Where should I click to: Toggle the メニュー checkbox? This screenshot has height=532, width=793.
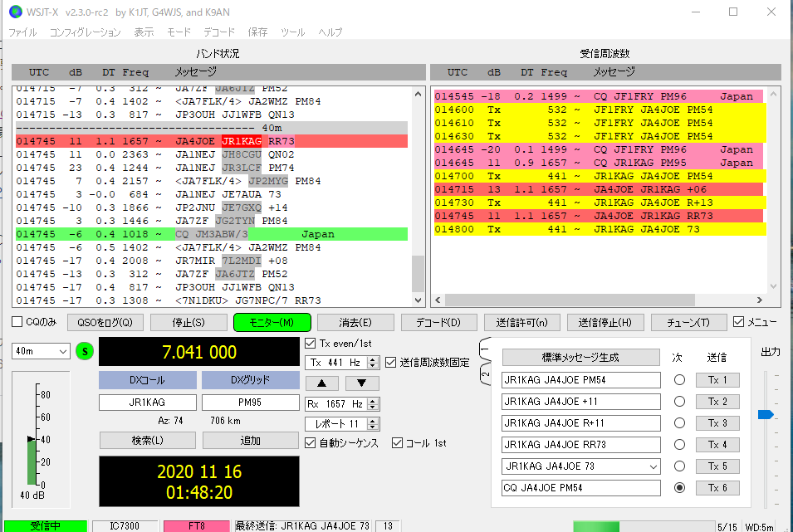tap(738, 322)
